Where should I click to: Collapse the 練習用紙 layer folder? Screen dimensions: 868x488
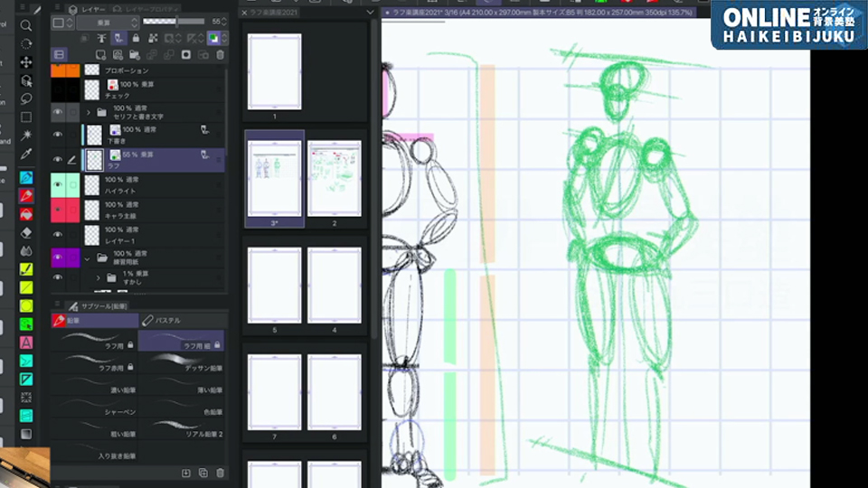(x=88, y=258)
